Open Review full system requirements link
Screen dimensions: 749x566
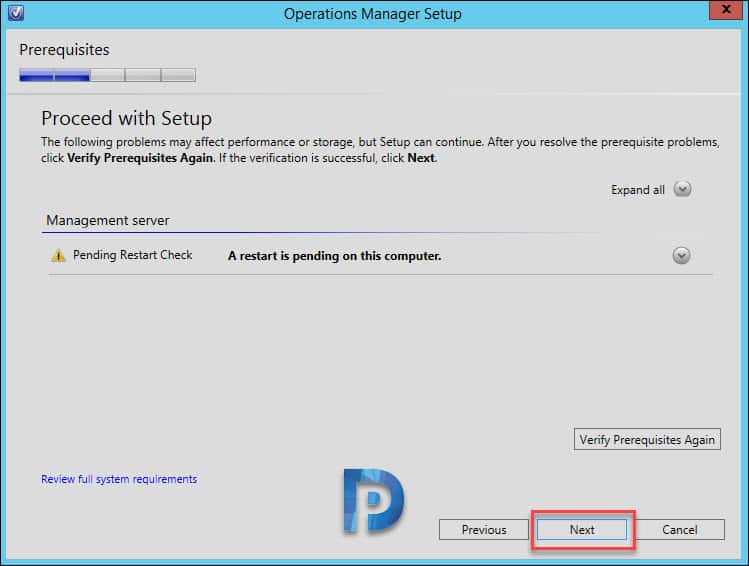point(119,479)
